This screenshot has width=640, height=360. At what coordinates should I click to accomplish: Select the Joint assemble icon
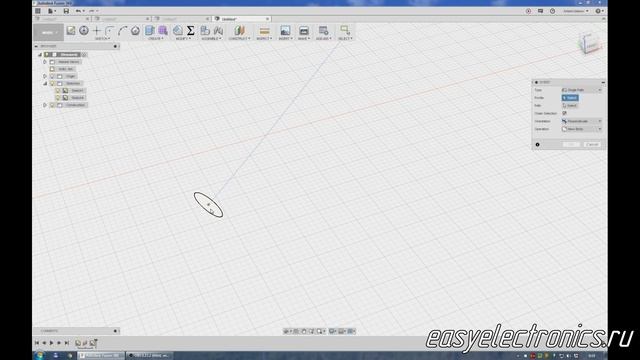tap(218, 30)
